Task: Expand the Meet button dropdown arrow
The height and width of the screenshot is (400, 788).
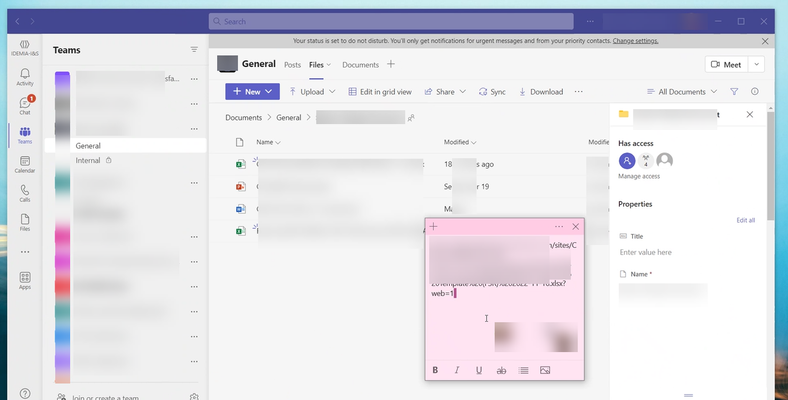Action: (x=756, y=64)
